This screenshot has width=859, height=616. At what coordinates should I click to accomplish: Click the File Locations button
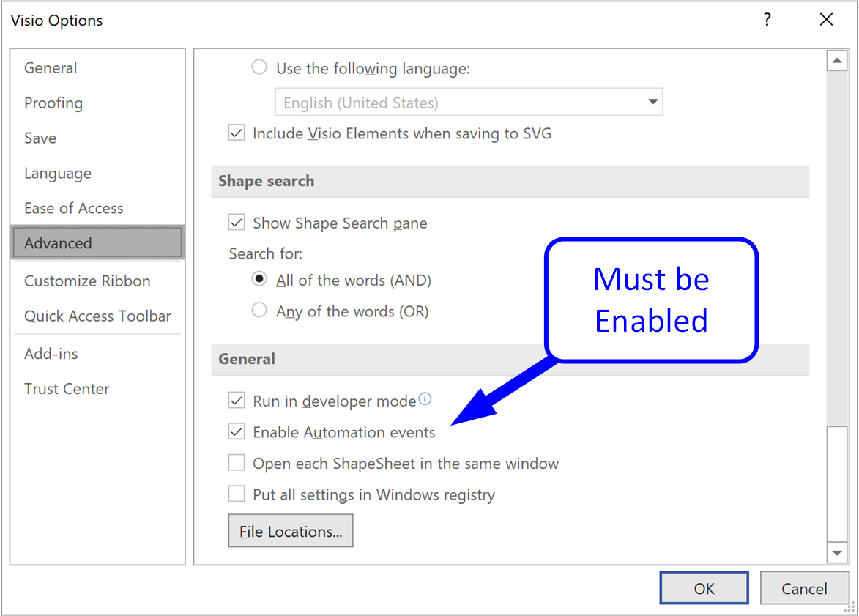tap(290, 531)
